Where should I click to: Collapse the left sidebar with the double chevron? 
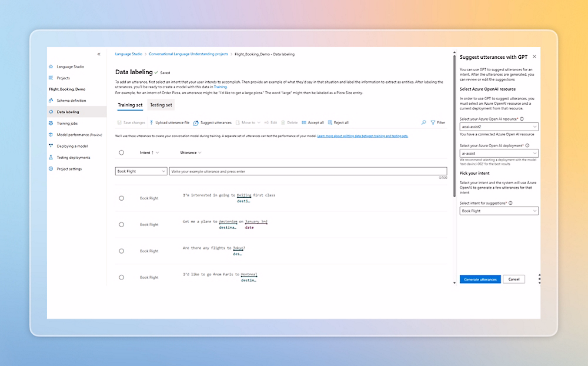coord(99,54)
